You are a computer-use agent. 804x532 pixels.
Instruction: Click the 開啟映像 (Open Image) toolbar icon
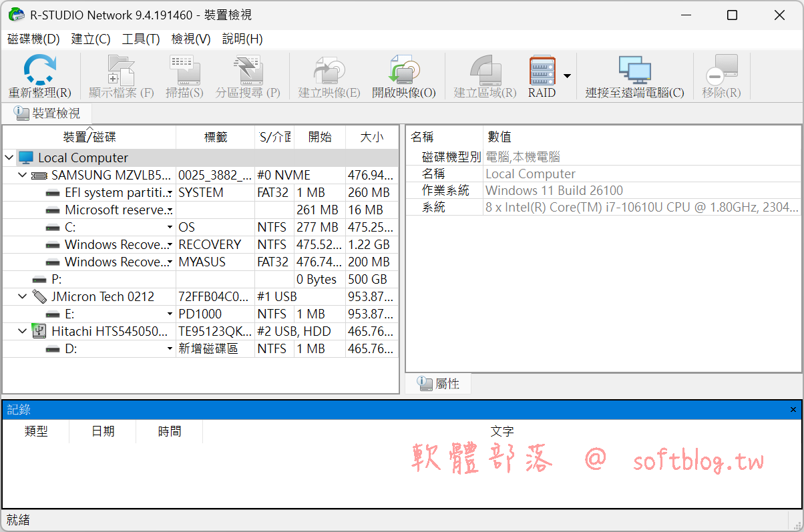pos(403,70)
